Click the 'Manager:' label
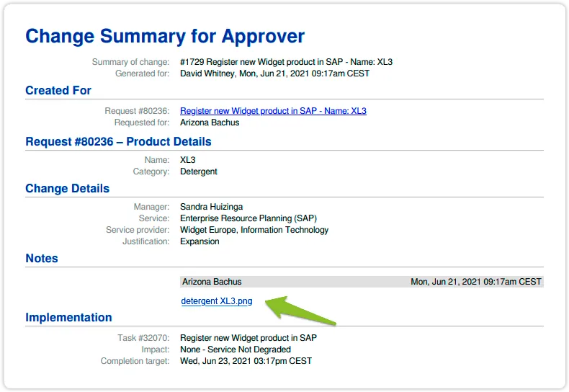Viewport: 569px width, 392px height. (152, 207)
